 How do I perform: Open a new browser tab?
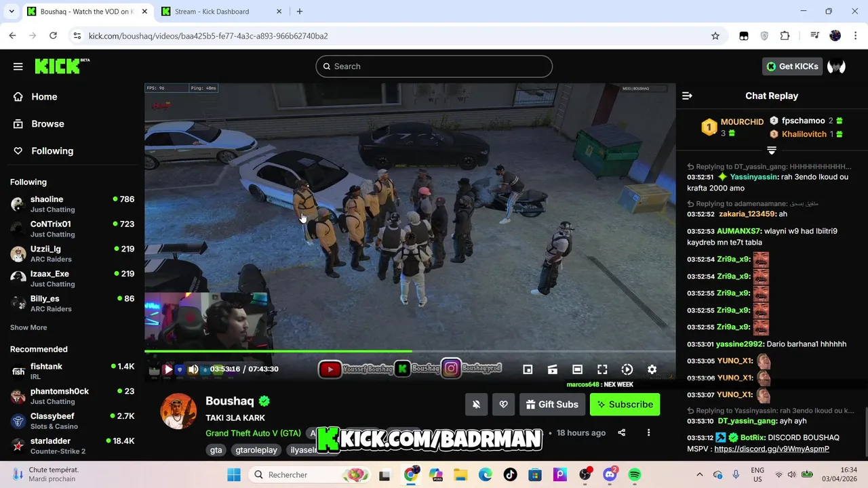click(x=300, y=12)
